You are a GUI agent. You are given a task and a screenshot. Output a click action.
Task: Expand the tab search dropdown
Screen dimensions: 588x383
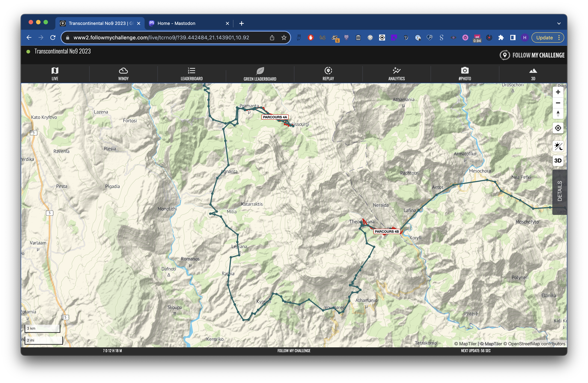coord(559,23)
